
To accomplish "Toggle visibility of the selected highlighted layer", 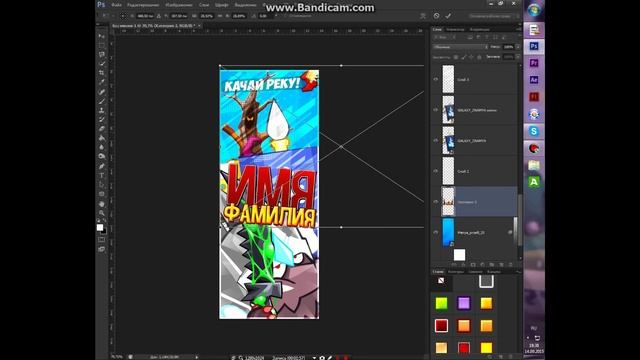I will pos(436,202).
